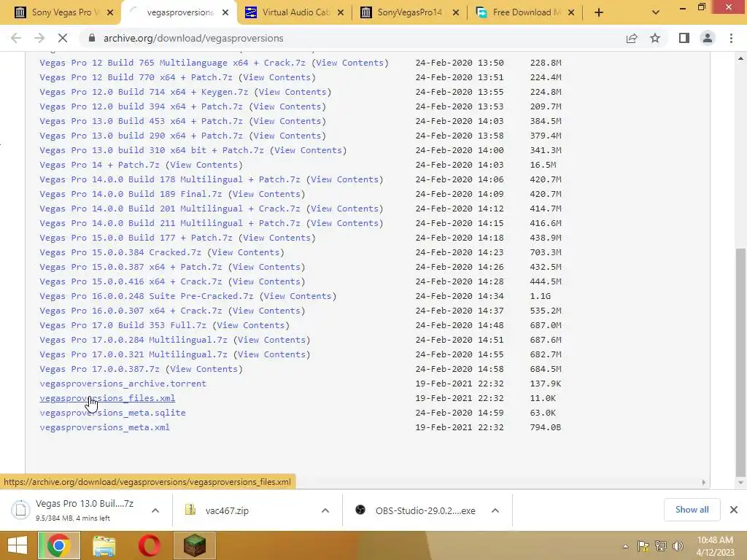The width and height of the screenshot is (747, 560).
Task: Close the SonyVegasPro14 tab
Action: (456, 12)
